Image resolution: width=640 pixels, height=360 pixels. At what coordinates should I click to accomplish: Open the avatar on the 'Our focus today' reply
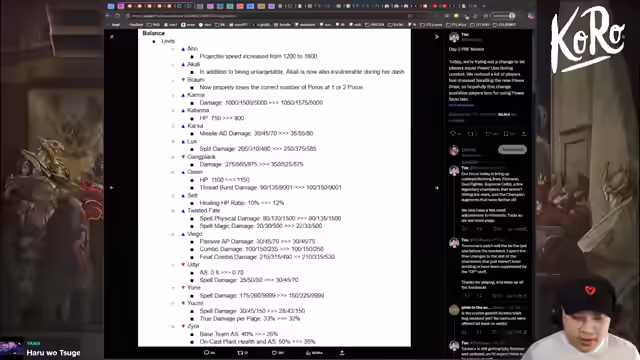pos(454,171)
